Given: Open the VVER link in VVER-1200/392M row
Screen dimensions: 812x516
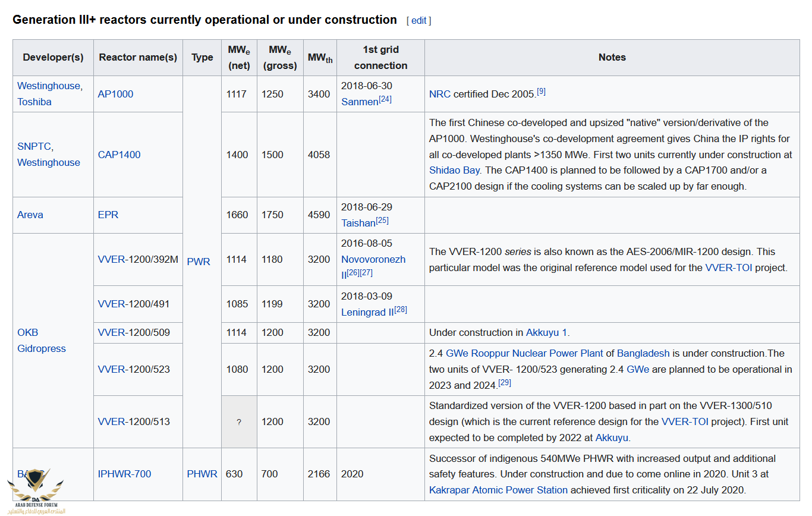Looking at the screenshot, I should coord(112,259).
